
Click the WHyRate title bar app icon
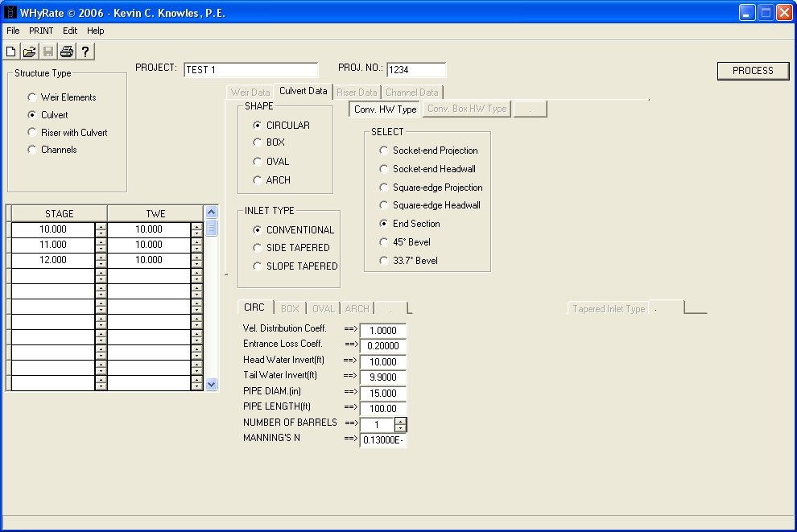[x=10, y=13]
